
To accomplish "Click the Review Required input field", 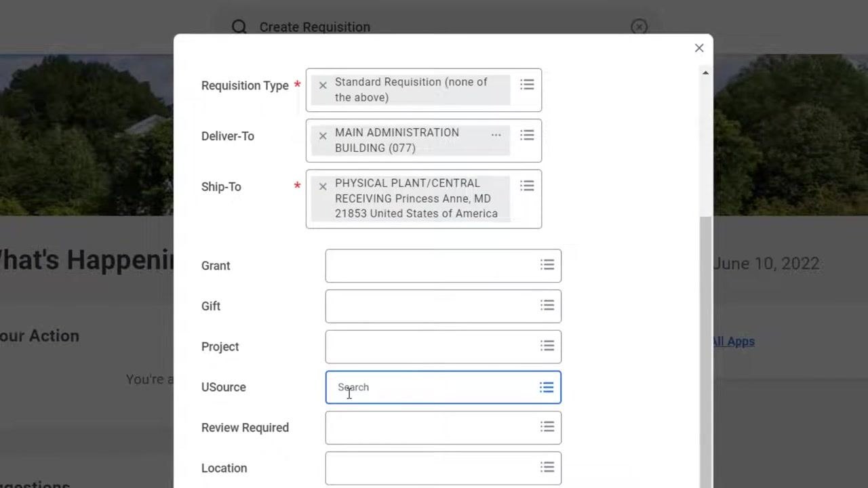I will pos(443,428).
